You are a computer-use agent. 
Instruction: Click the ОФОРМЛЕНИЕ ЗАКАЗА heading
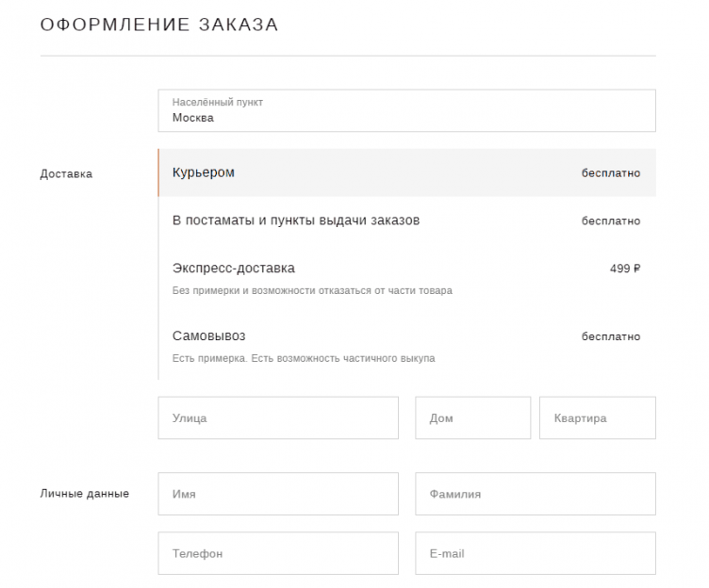click(x=159, y=24)
